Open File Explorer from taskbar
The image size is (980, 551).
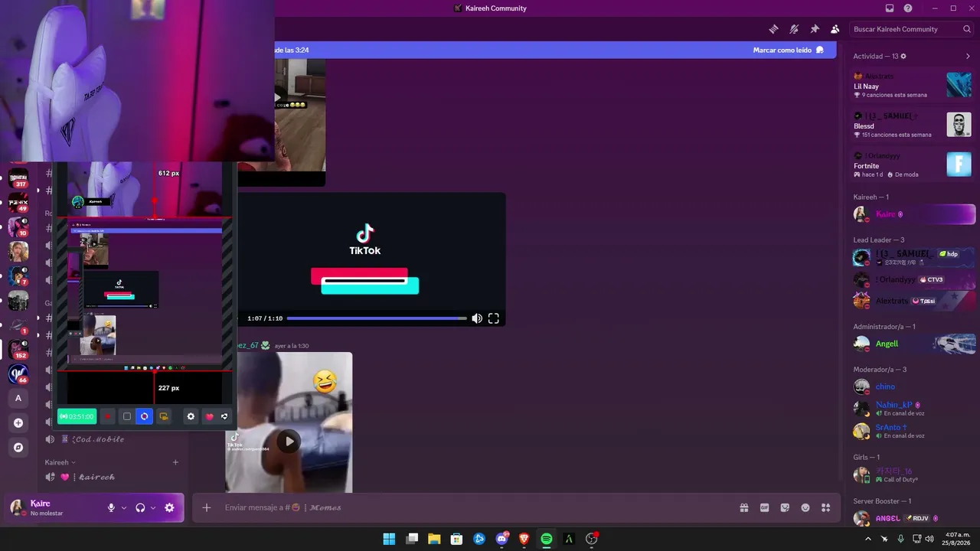(x=434, y=539)
